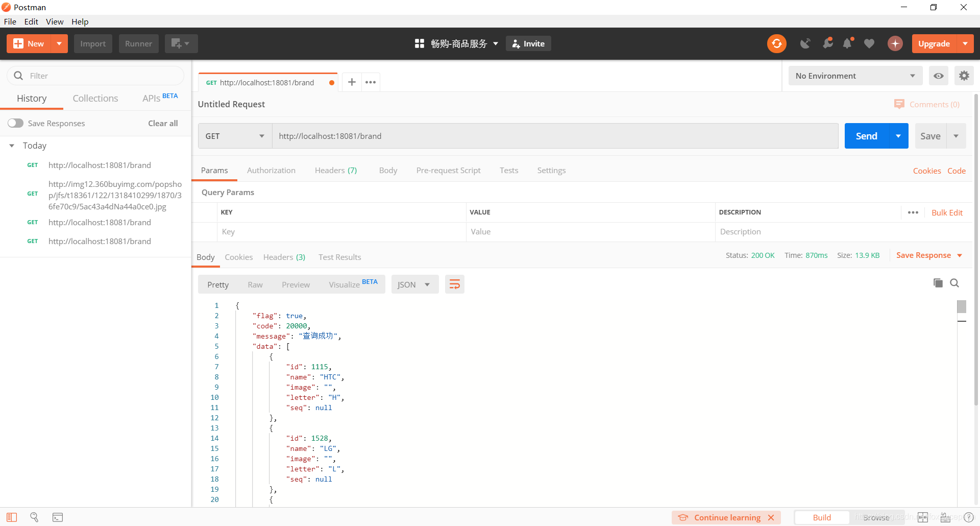Open find and replace status bar icon
Viewport: 980px width, 526px height.
pyautogui.click(x=34, y=517)
